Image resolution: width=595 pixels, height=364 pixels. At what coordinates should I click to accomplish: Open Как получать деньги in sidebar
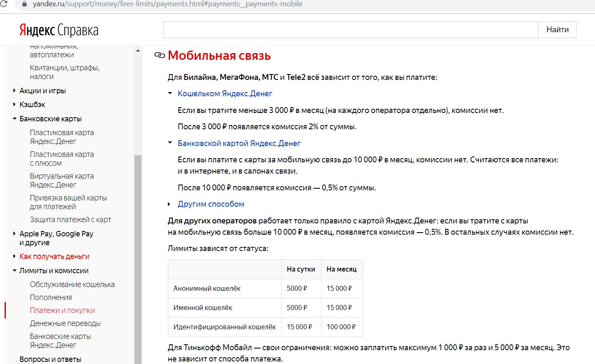[x=54, y=256]
